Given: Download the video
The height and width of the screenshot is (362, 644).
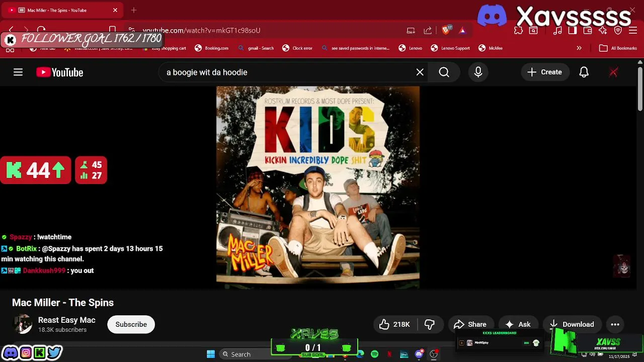Looking at the screenshot, I should click(x=572, y=324).
